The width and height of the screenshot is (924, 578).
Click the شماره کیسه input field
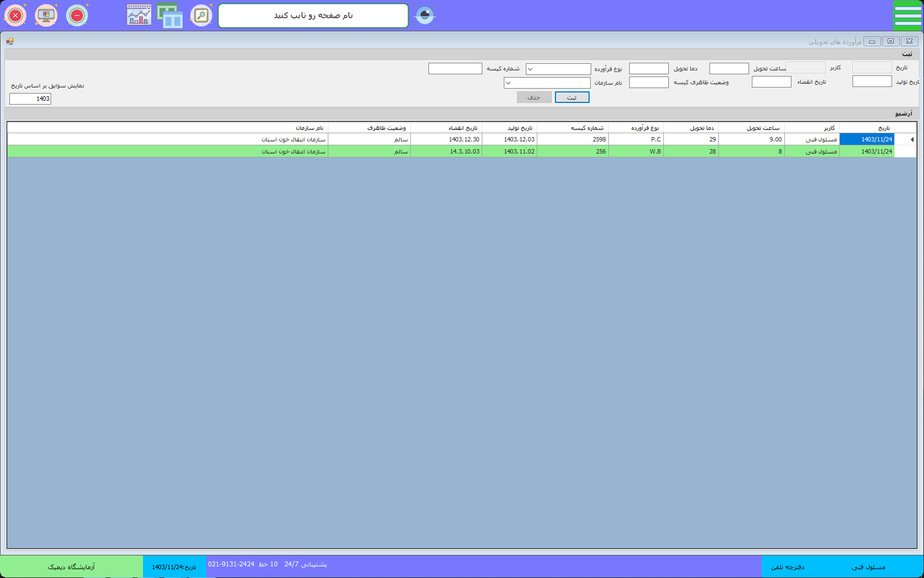coord(455,69)
